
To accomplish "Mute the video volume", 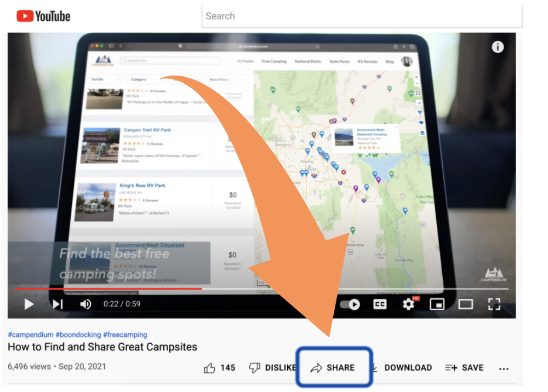I will click(85, 304).
